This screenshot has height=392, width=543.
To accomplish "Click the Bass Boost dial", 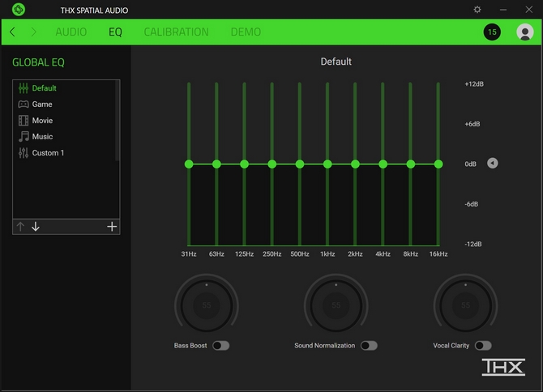I will 207,305.
